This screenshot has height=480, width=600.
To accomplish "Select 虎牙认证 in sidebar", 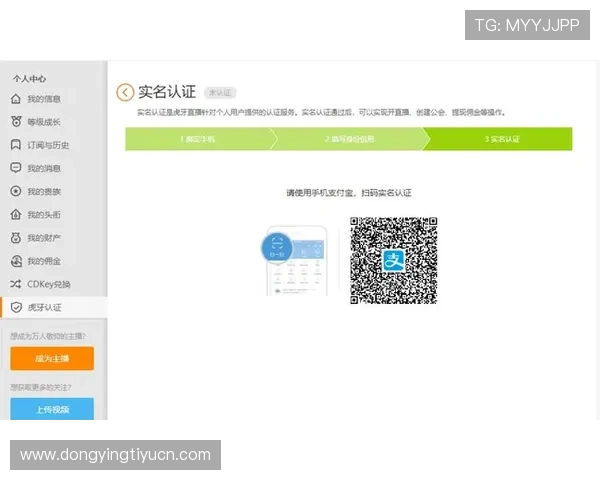I will [54, 307].
